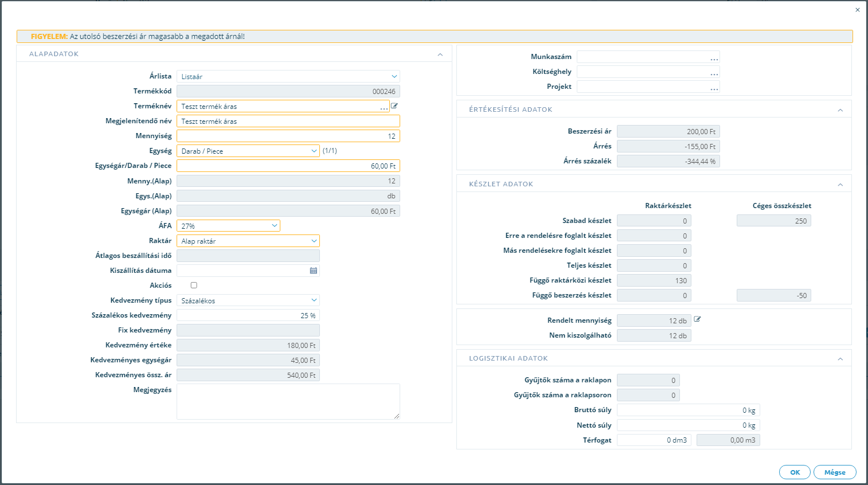Screen dimensions: 868x485
Task: Click the Térfogat 0,00 m3 value
Action: click(x=728, y=440)
